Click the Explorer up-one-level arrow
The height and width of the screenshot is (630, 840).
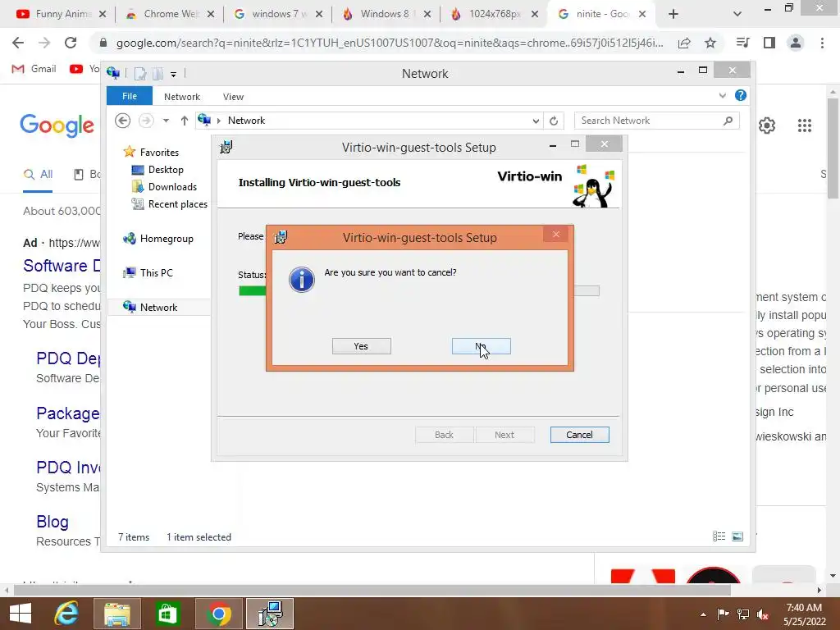click(185, 121)
